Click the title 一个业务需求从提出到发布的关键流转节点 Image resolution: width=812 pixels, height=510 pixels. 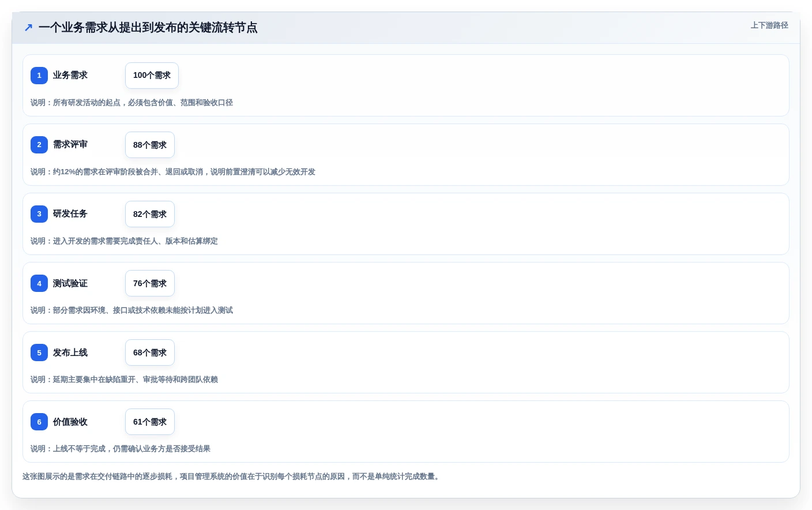(x=148, y=27)
